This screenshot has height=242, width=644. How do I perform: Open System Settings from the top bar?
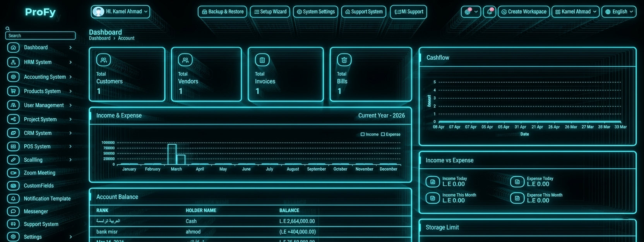tap(315, 12)
